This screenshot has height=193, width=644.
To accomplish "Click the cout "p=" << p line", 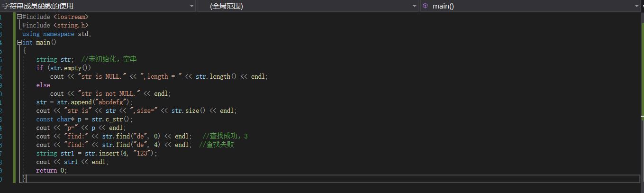I will tap(81, 128).
